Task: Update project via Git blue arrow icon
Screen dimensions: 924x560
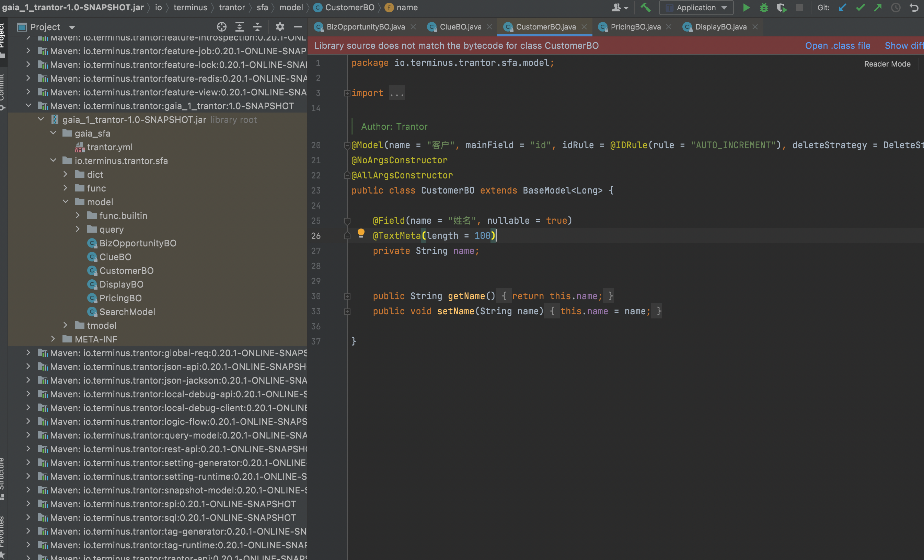Action: tap(842, 8)
